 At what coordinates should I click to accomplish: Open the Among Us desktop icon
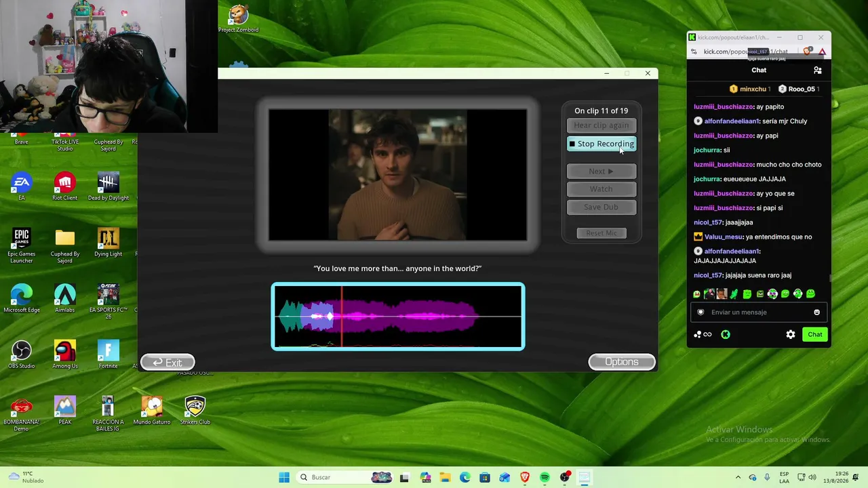click(x=65, y=354)
